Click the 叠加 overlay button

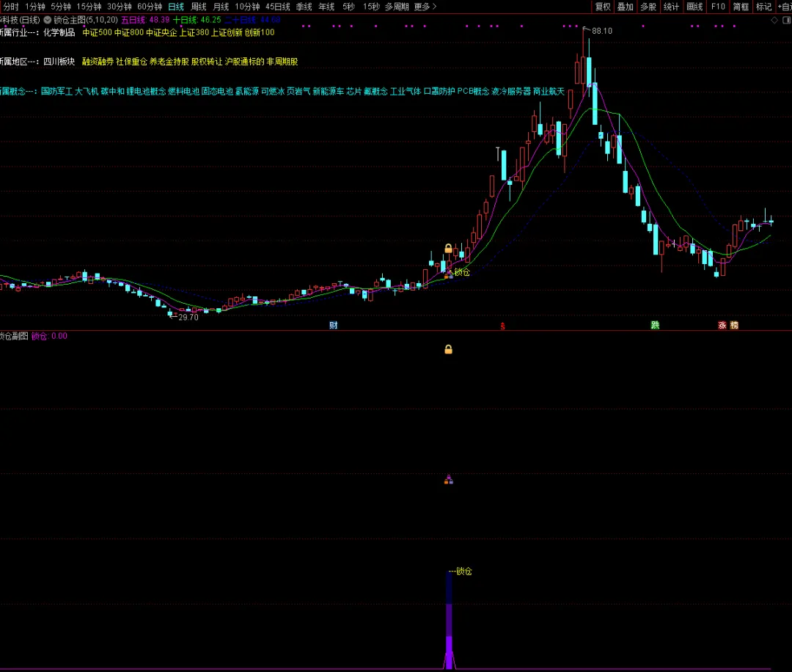point(626,7)
